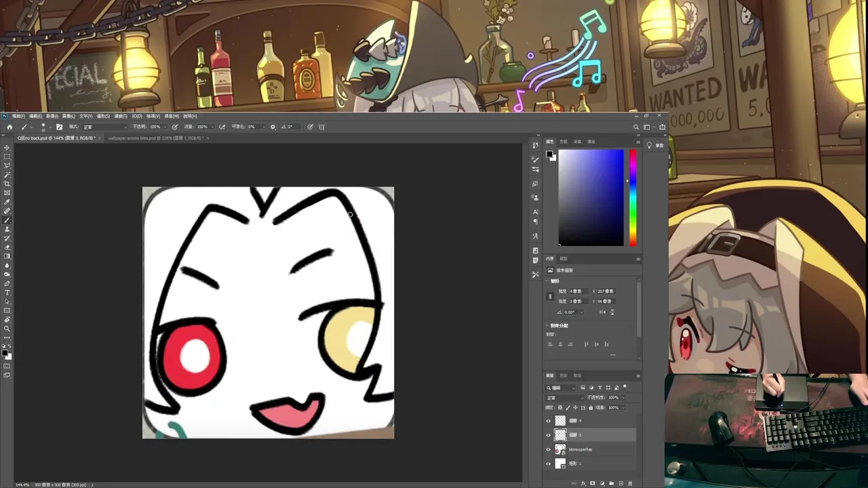Open layer blend mode dropdown

[565, 398]
